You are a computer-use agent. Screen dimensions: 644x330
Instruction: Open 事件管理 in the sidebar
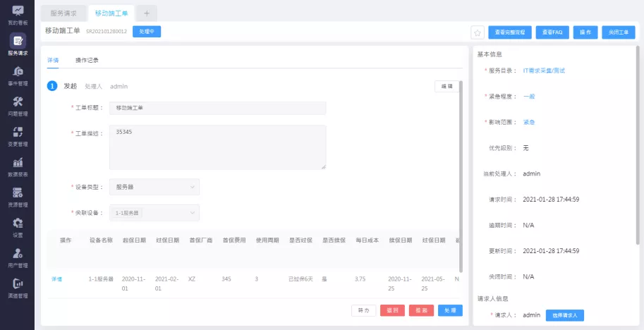pyautogui.click(x=17, y=75)
